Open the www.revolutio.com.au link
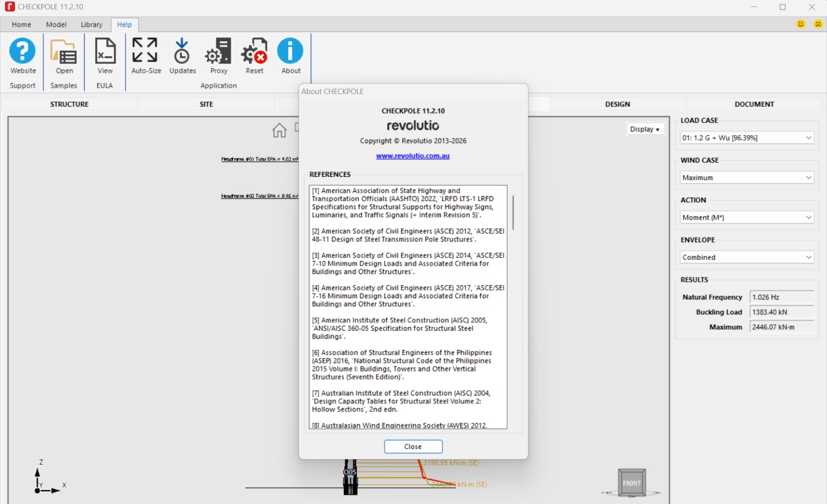Viewport: 827px width, 504px height. (x=412, y=156)
